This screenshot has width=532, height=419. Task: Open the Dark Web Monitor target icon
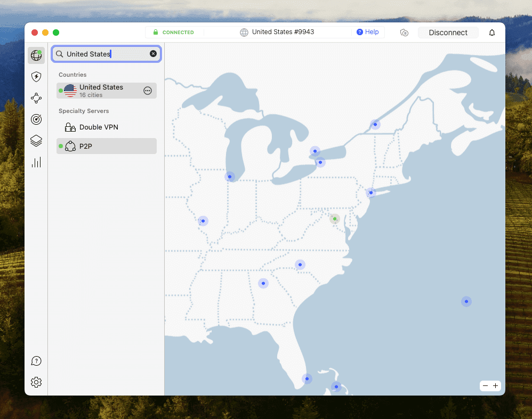[36, 119]
